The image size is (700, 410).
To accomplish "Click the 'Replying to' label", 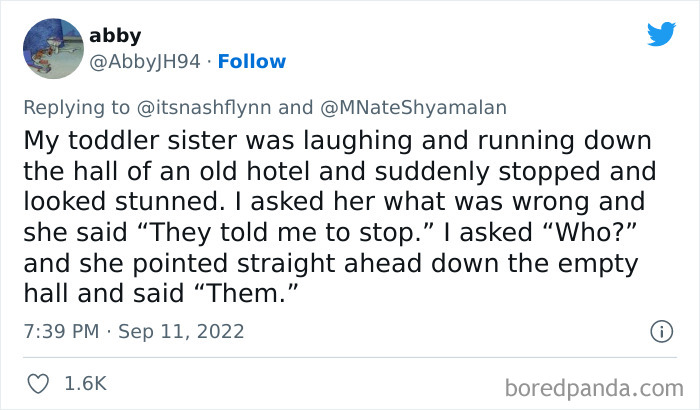I will tap(78, 106).
